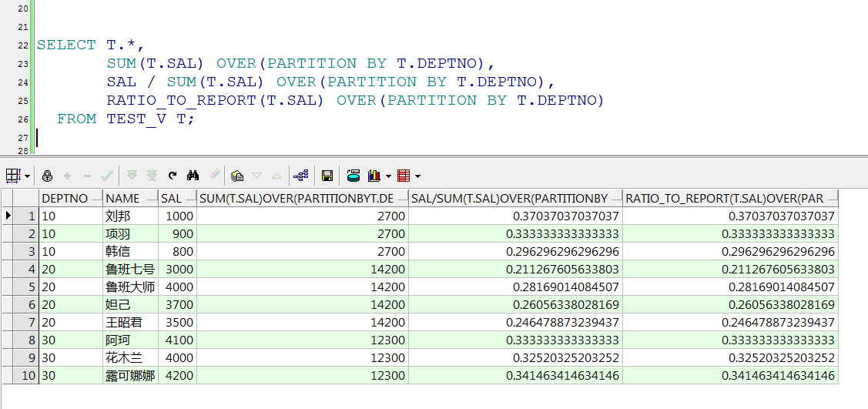
Task: Open find with the binoculars icon
Action: [x=193, y=176]
